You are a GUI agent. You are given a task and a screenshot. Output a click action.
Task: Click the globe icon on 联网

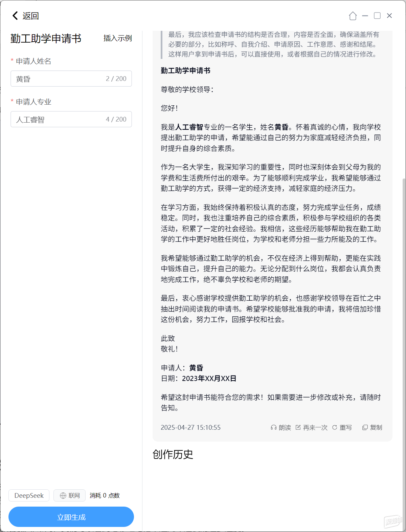point(63,496)
